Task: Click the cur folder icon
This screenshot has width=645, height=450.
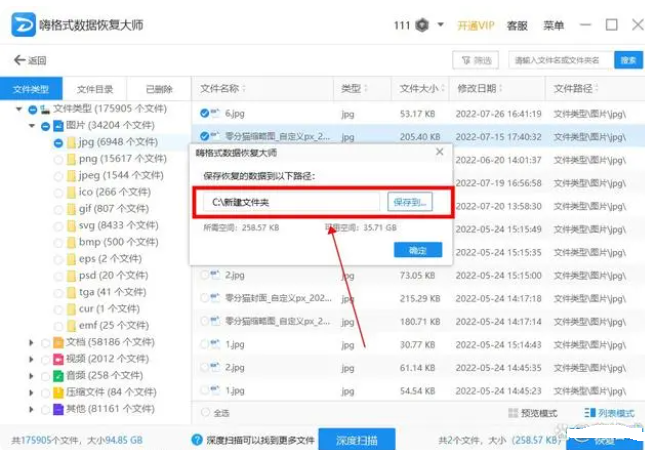Action: click(x=71, y=309)
